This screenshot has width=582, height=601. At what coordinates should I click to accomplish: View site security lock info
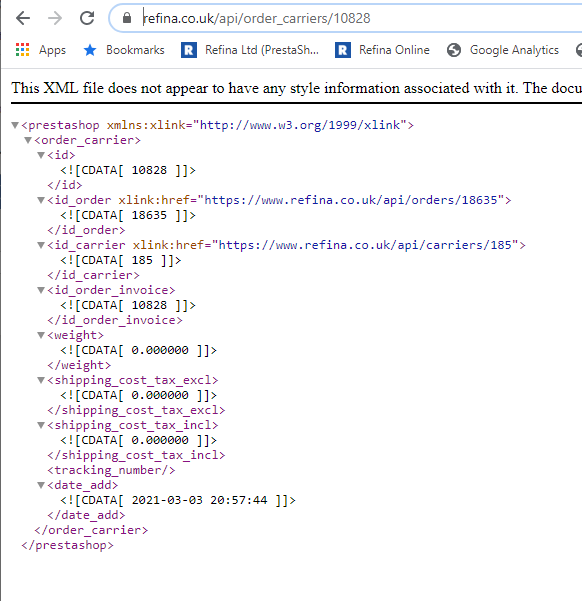click(x=127, y=18)
